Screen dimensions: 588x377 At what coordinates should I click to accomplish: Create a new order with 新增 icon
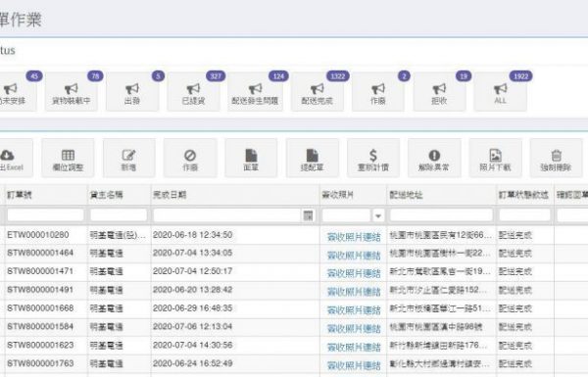[128, 158]
